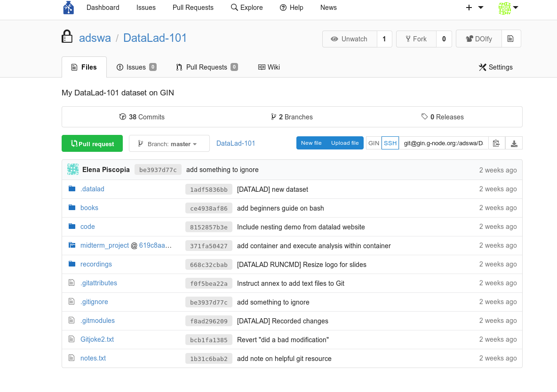Switch the clone protocol to GIN

click(x=374, y=143)
